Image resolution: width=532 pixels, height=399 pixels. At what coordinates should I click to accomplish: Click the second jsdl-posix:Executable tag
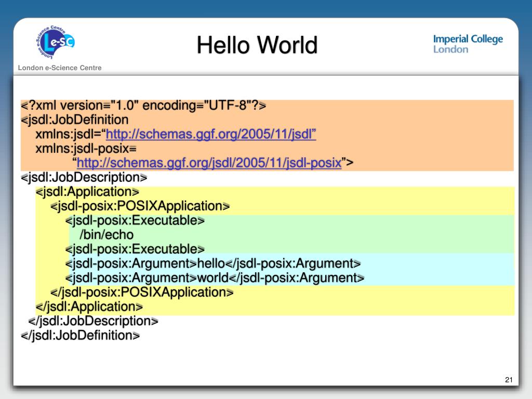tap(135, 249)
